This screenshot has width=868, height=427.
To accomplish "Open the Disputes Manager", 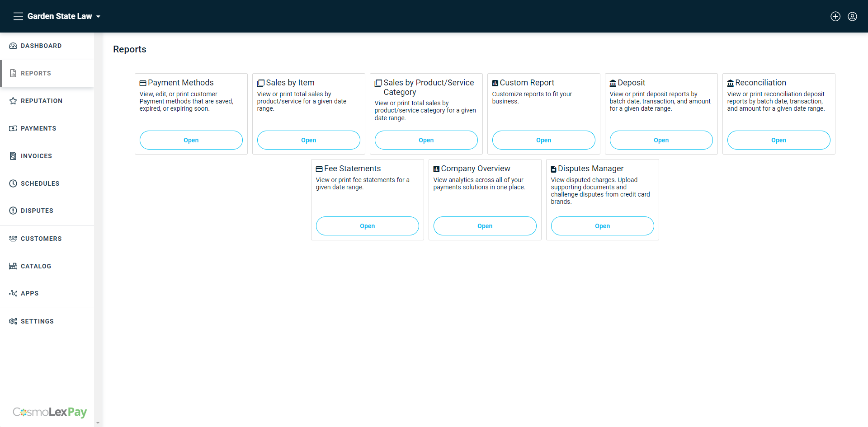I will pyautogui.click(x=603, y=226).
